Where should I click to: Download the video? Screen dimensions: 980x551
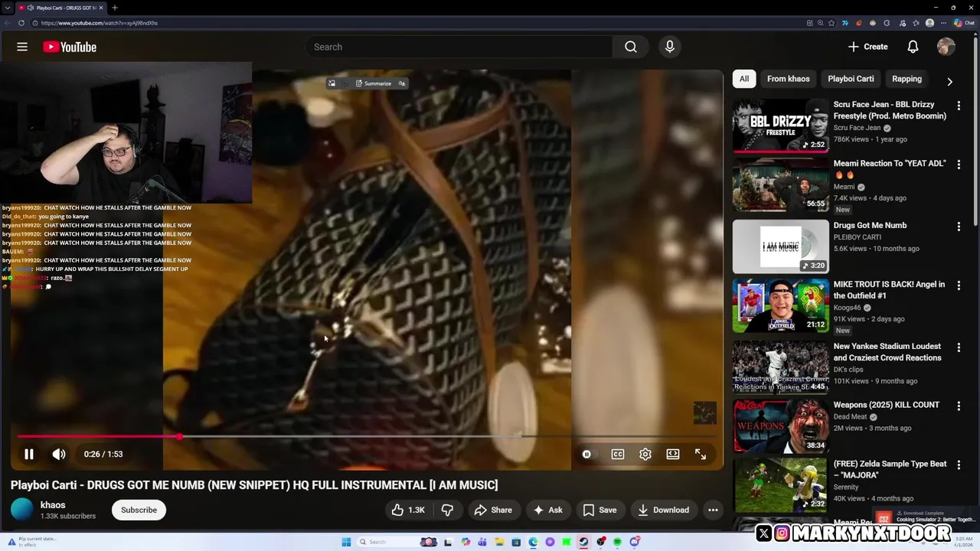[664, 510]
